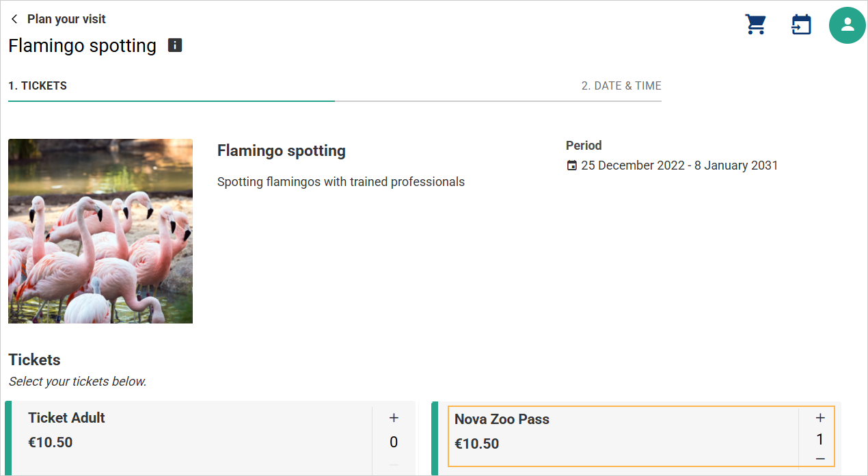This screenshot has height=476, width=868.
Task: Click the period date range text
Action: click(679, 166)
